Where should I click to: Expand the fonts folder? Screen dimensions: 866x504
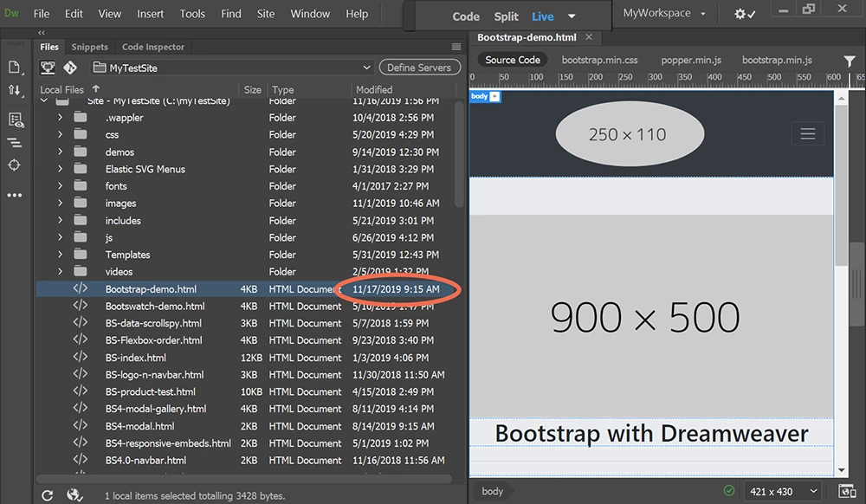[60, 185]
